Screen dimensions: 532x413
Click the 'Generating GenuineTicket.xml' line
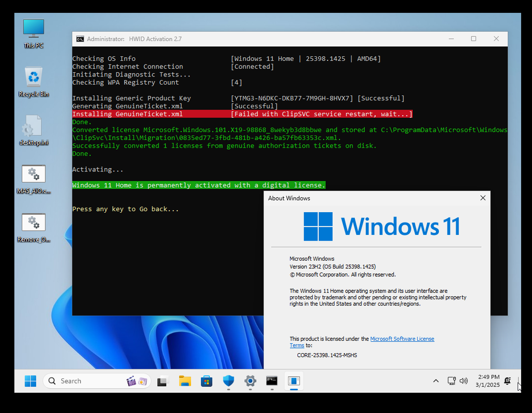tap(128, 106)
